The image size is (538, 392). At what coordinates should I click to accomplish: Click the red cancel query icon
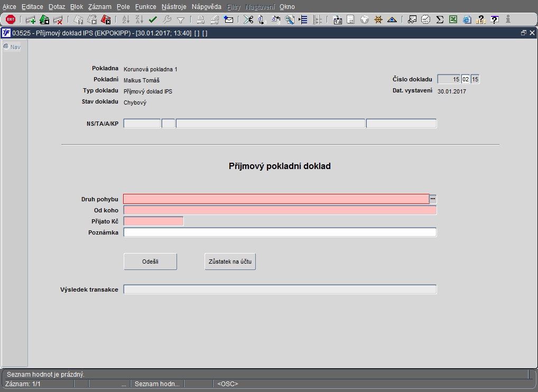[106, 20]
